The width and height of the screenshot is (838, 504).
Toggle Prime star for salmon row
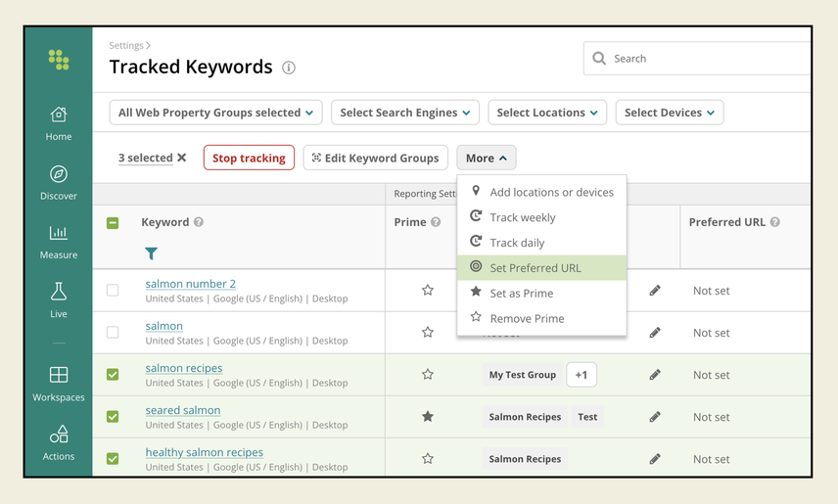pos(428,333)
